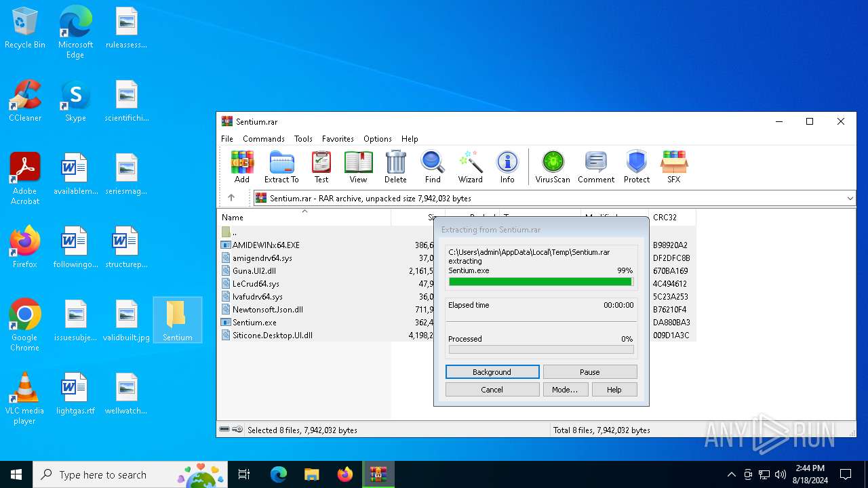
Task: Open the Favorites menu
Action: [x=338, y=138]
